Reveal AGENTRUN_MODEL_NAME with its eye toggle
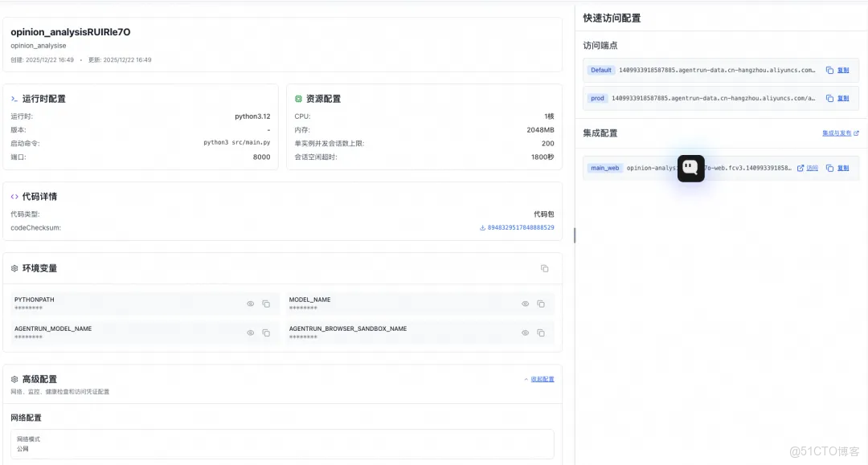The height and width of the screenshot is (465, 868). tap(251, 332)
